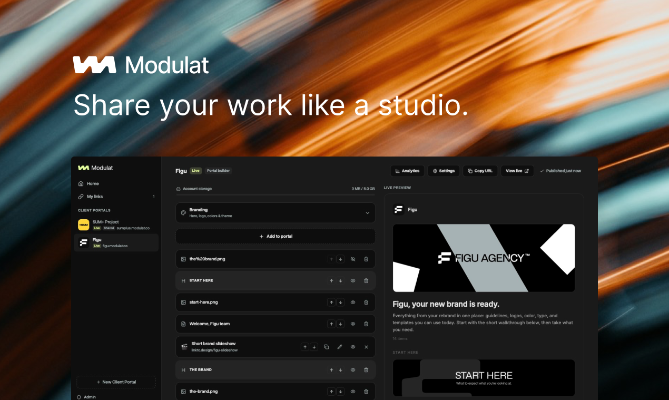Open the Admin entry at sidebar bottom
The image size is (669, 400).
click(87, 397)
